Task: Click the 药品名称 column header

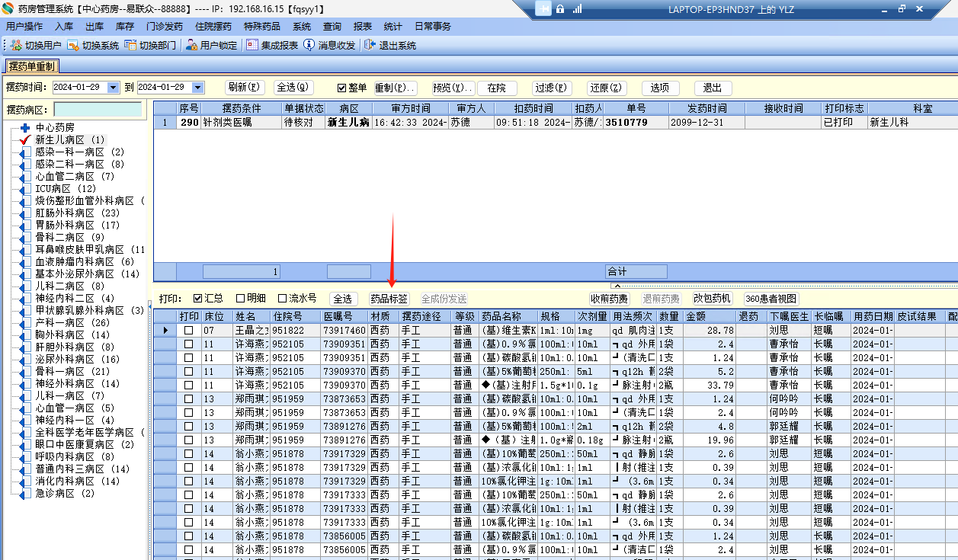Action: [x=508, y=316]
